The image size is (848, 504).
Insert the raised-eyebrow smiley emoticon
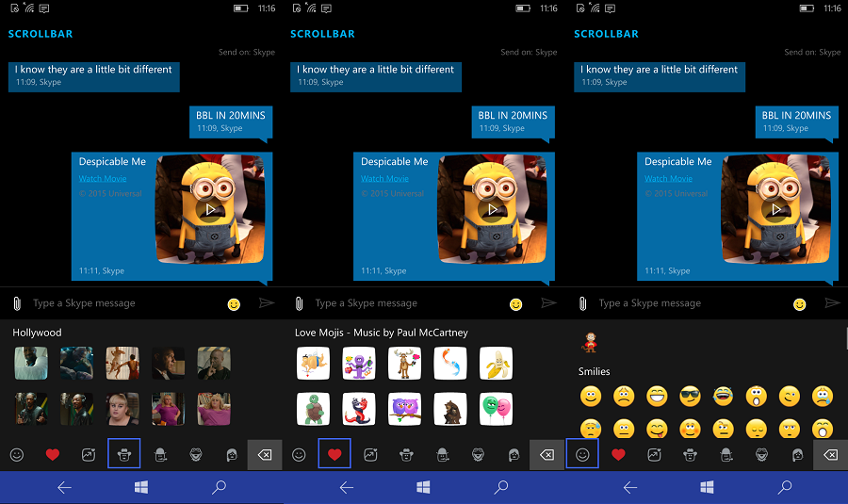723,429
